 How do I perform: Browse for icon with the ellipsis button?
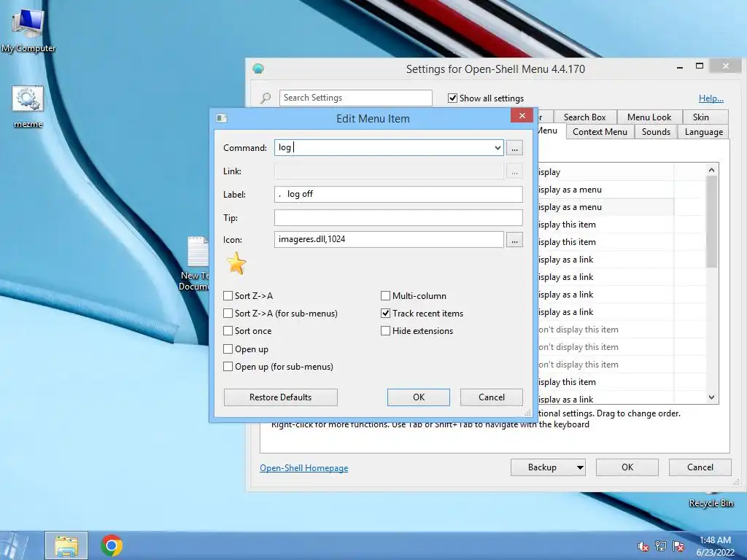[514, 239]
